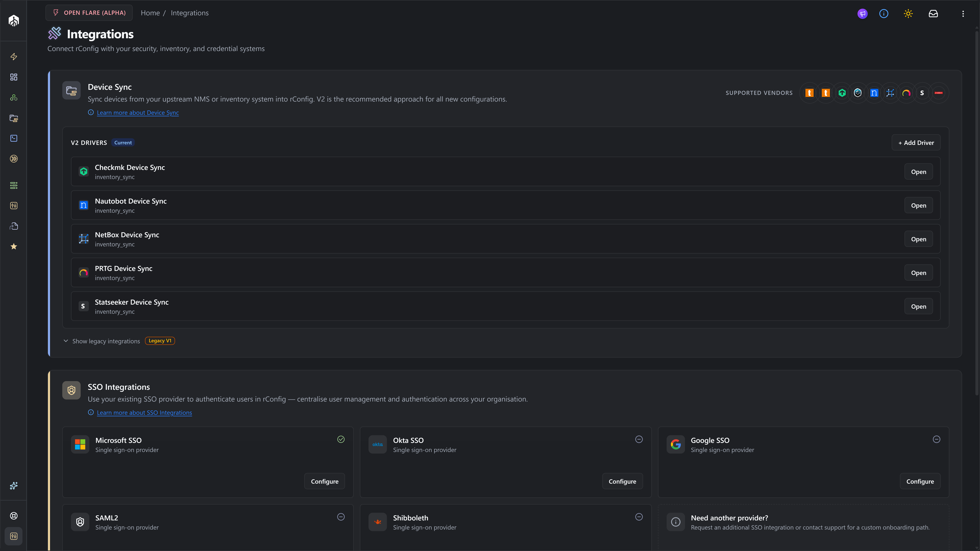Open the three-dot overflow menu top right
This screenshot has width=980, height=551.
pos(963,14)
